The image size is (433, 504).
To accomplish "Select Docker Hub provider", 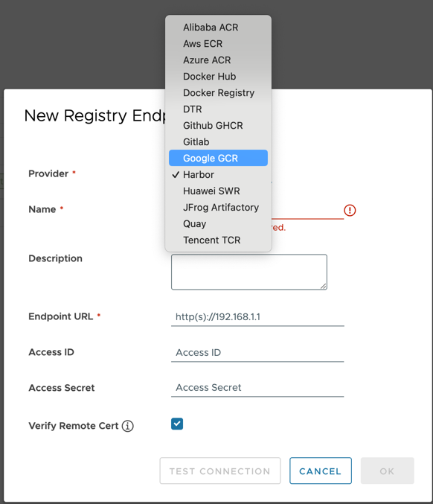I will (218, 77).
